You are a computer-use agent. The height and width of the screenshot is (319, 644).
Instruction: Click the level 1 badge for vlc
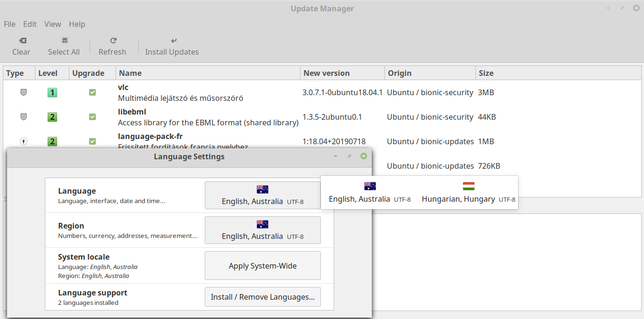[x=52, y=92]
